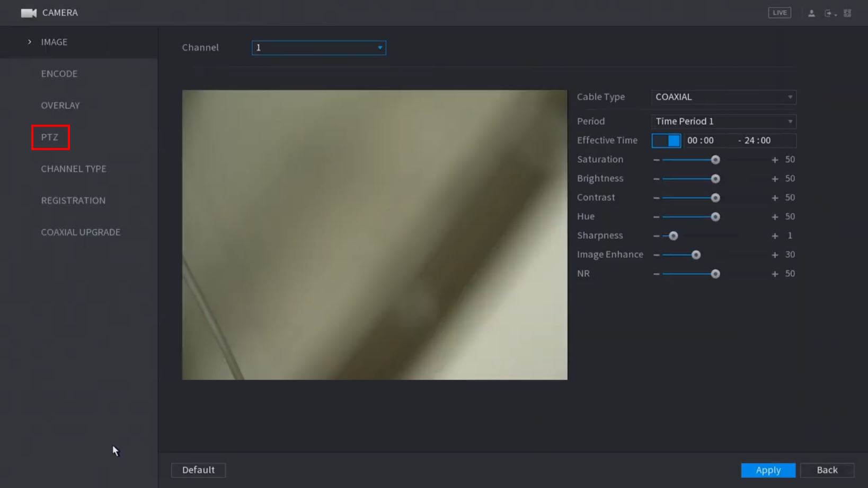Go to PTZ settings section
Image resolution: width=868 pixels, height=488 pixels.
pos(50,137)
